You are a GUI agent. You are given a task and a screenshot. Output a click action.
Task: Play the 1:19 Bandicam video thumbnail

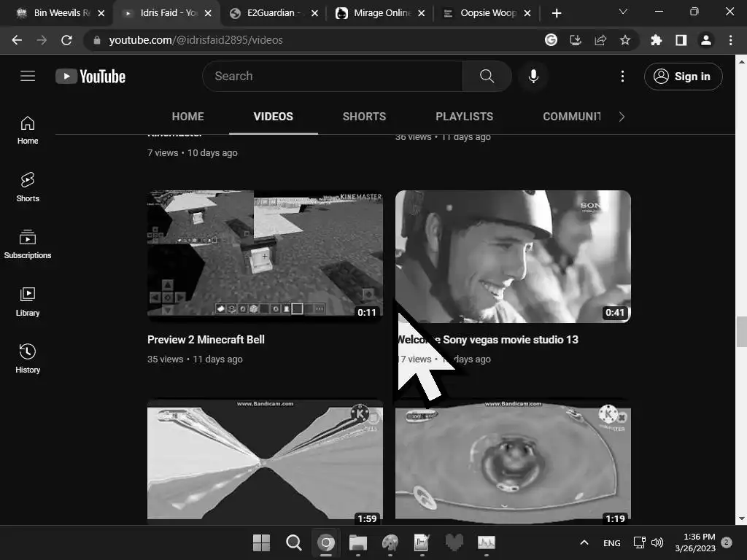pos(513,462)
